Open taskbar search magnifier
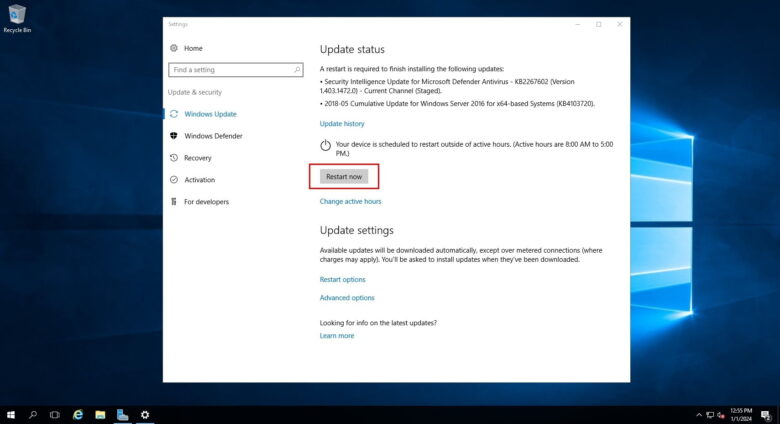The image size is (780, 424). pos(33,415)
